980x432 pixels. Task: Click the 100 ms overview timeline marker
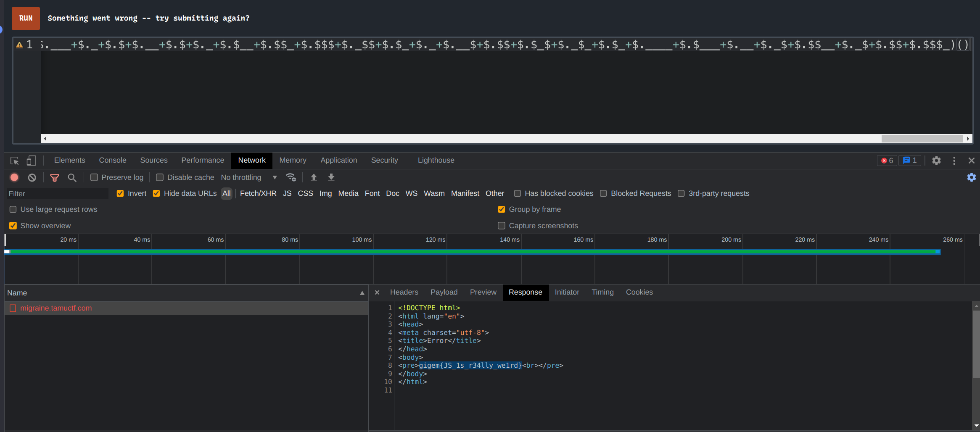pos(362,240)
